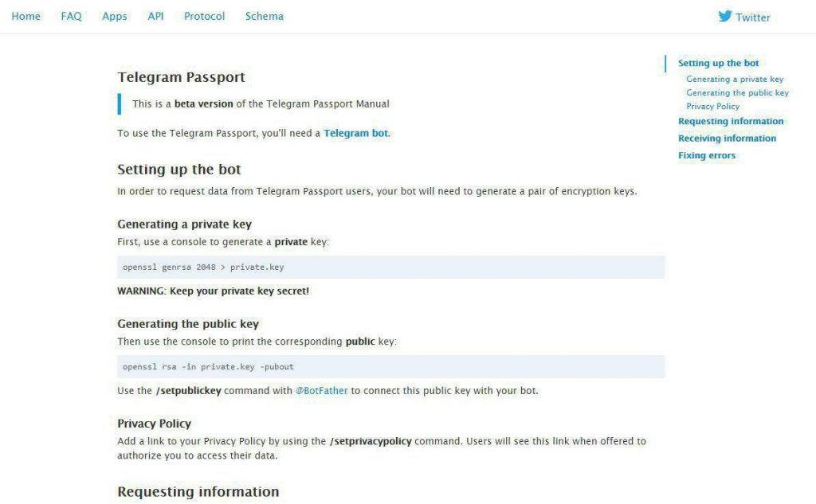Click the openssl rsa pubout code block

click(390, 367)
